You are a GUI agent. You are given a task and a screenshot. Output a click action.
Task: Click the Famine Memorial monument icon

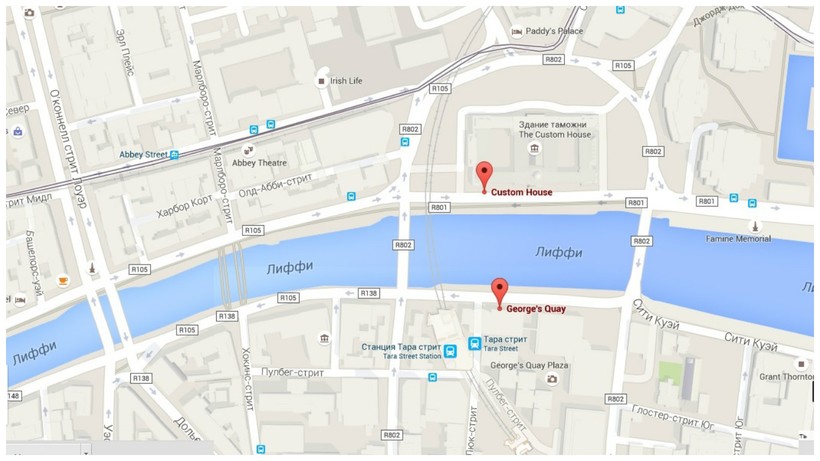tap(755, 227)
